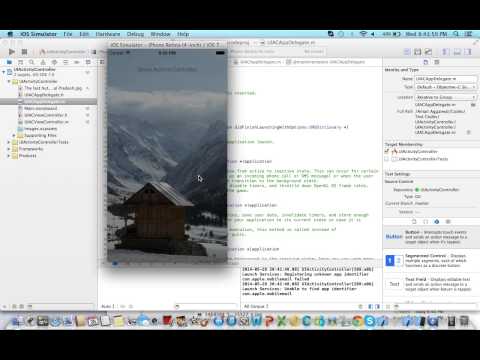Expand the UIActivityControllerTests group
Image resolution: width=480 pixels, height=360 pixels.
[9, 142]
